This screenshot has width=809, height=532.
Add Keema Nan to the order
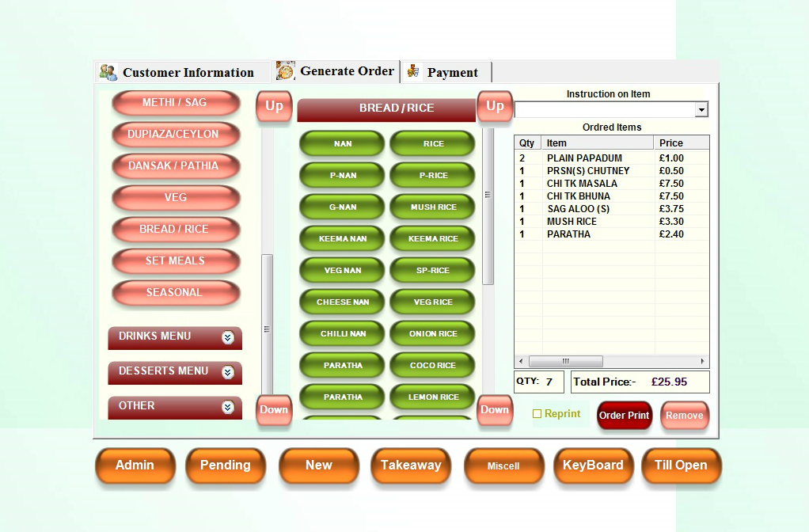(343, 239)
